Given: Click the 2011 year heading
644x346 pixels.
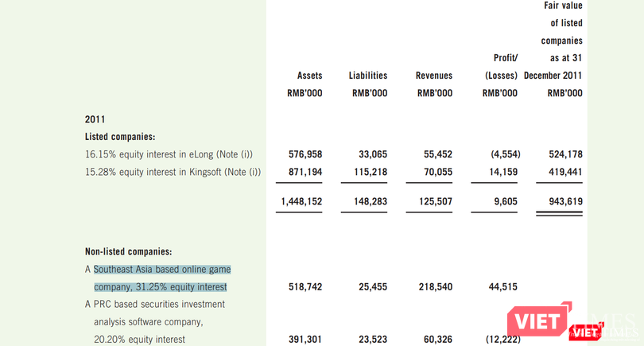Looking at the screenshot, I should pyautogui.click(x=95, y=119).
